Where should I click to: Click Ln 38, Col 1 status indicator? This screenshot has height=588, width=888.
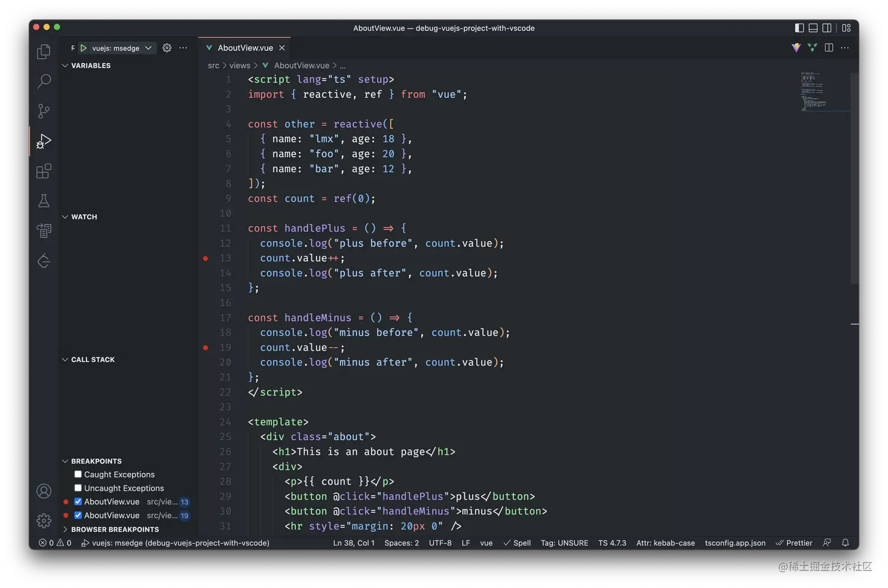[354, 543]
